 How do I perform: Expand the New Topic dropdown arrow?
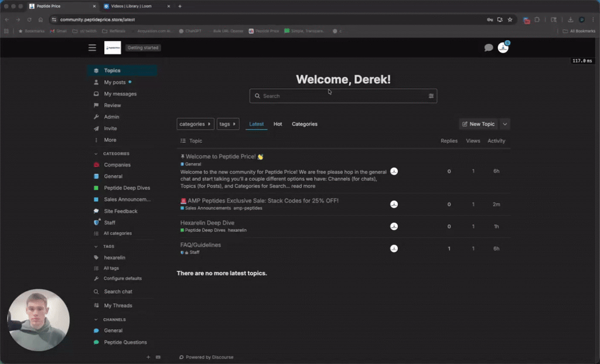[504, 124]
